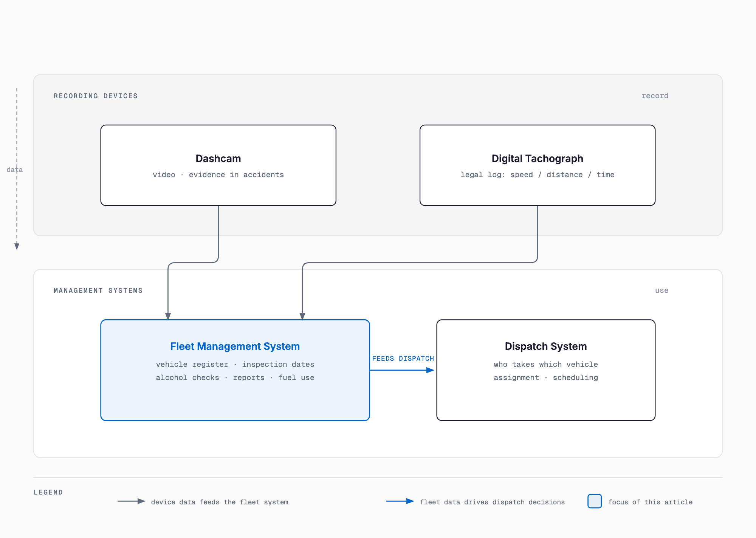Image resolution: width=756 pixels, height=538 pixels.
Task: Click the 'record' label in the devices panel
Action: tap(655, 96)
